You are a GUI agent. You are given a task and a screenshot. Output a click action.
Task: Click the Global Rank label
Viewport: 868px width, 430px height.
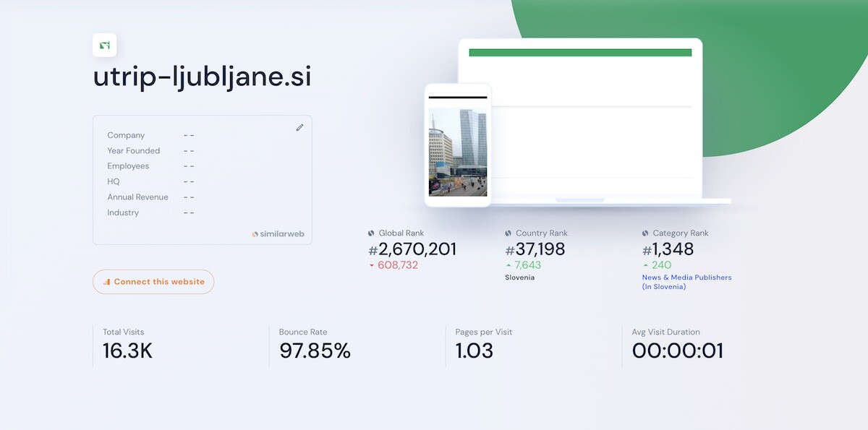[x=401, y=233]
